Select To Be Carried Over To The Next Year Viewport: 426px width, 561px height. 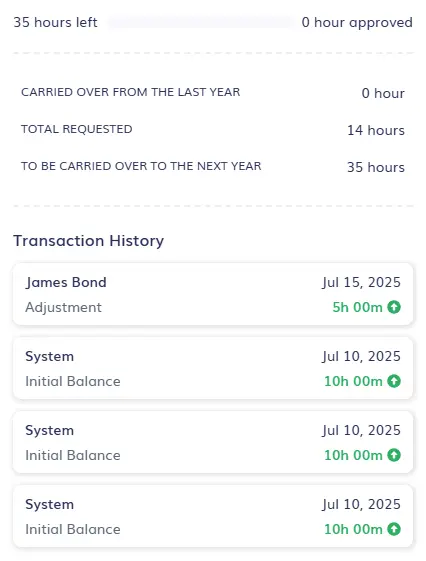(x=141, y=166)
